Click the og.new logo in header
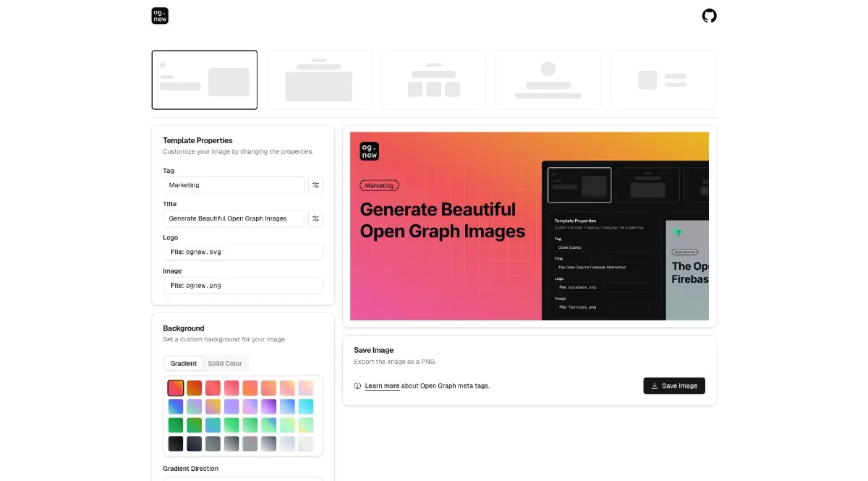The image size is (868, 481). (160, 16)
